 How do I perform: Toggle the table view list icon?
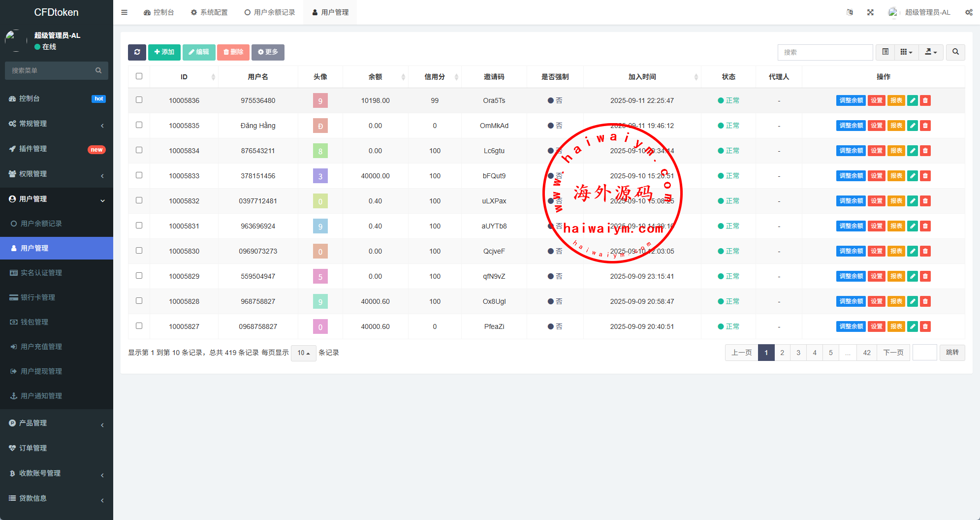click(x=885, y=52)
